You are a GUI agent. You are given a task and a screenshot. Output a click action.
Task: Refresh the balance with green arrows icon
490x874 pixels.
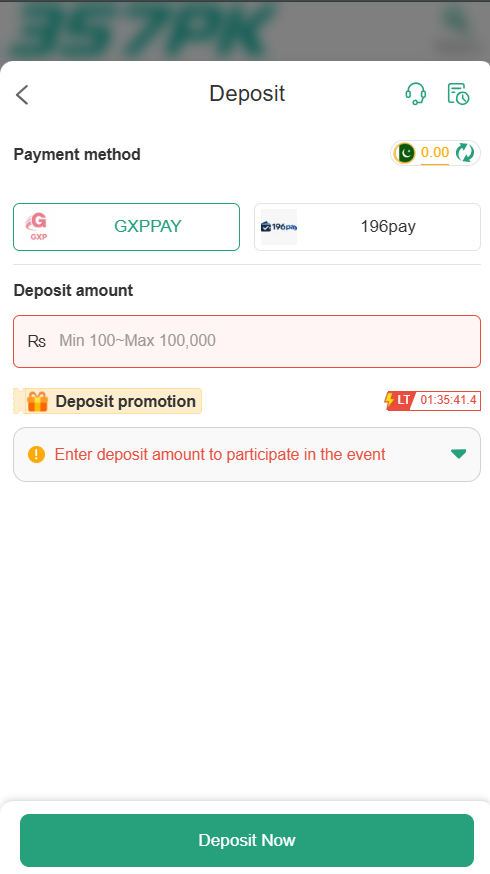(x=465, y=152)
